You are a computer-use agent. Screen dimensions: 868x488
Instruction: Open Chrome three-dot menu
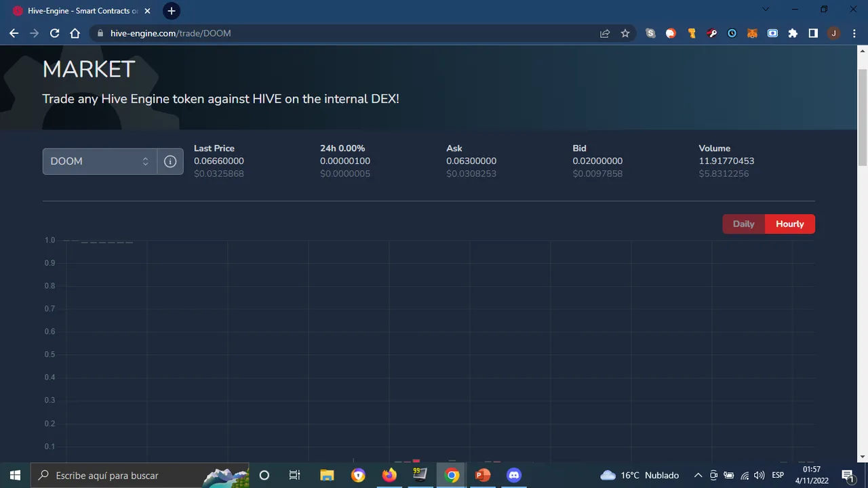point(854,33)
